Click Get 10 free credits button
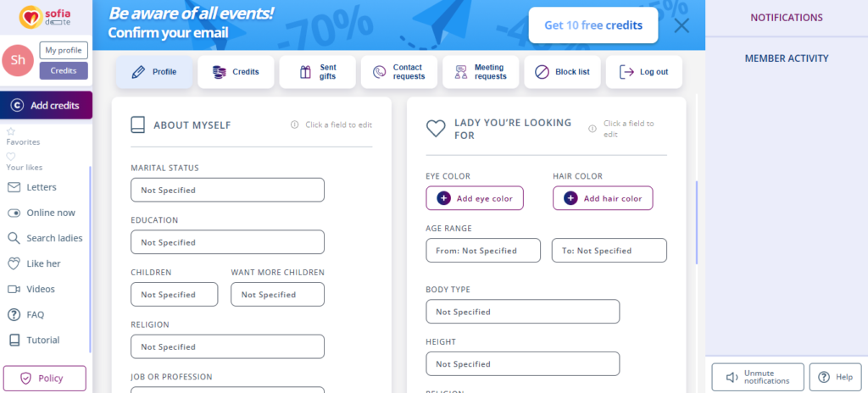Image resolution: width=868 pixels, height=393 pixels. coord(593,25)
